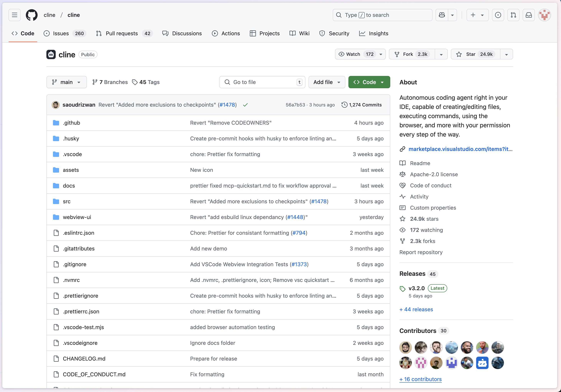This screenshot has height=392, width=561.
Task: Expand the Watch dropdown arrow
Action: click(x=380, y=54)
